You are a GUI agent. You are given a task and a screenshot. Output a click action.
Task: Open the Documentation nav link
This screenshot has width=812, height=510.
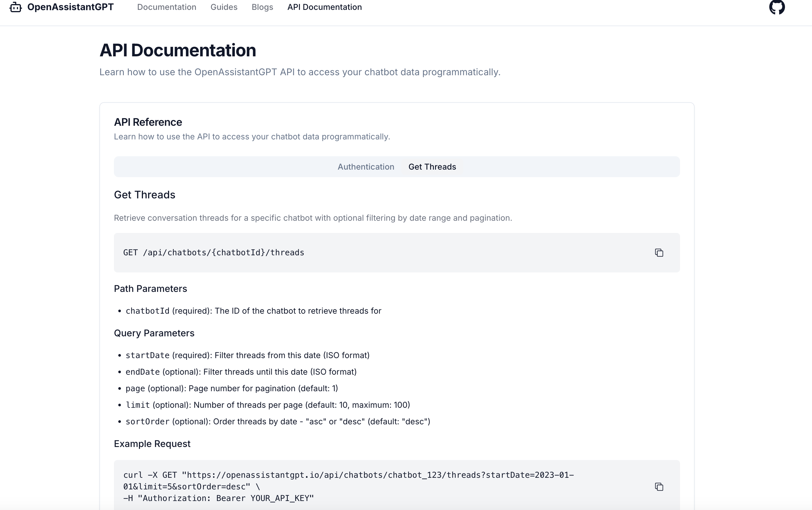(x=167, y=7)
